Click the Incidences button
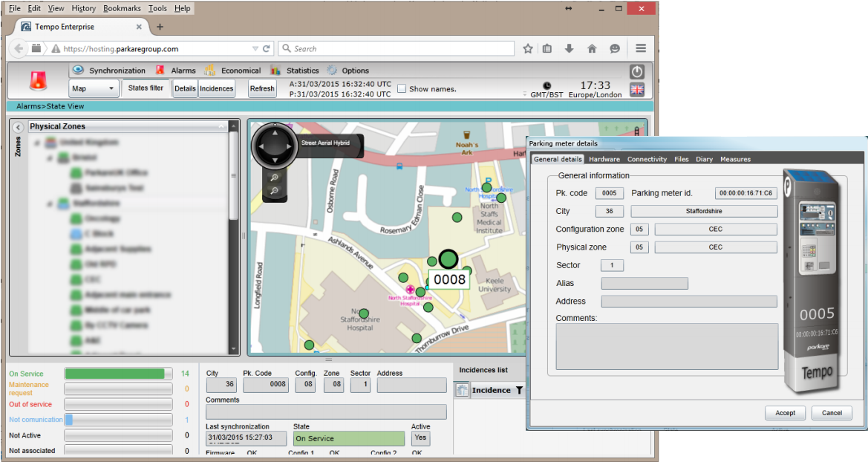 coord(217,88)
